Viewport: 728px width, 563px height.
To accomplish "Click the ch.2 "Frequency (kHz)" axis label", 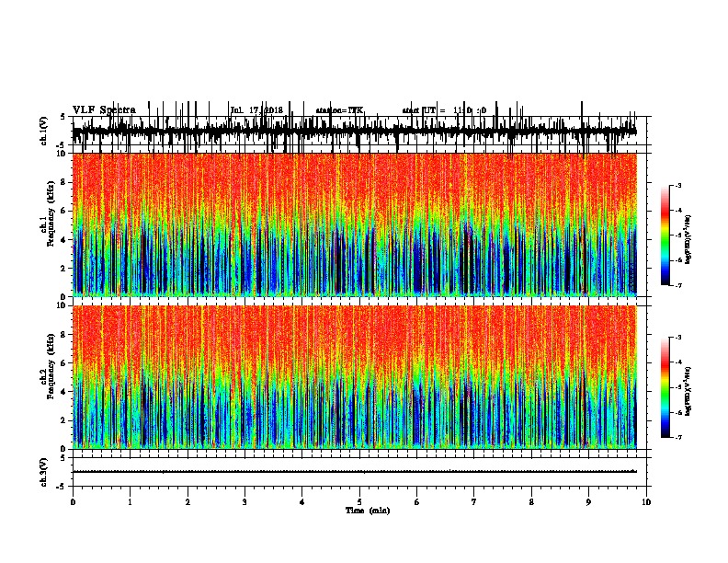I will click(x=51, y=366).
